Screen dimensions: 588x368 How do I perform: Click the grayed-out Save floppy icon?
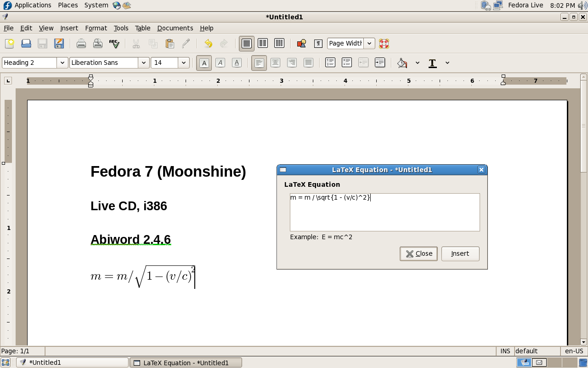point(43,44)
